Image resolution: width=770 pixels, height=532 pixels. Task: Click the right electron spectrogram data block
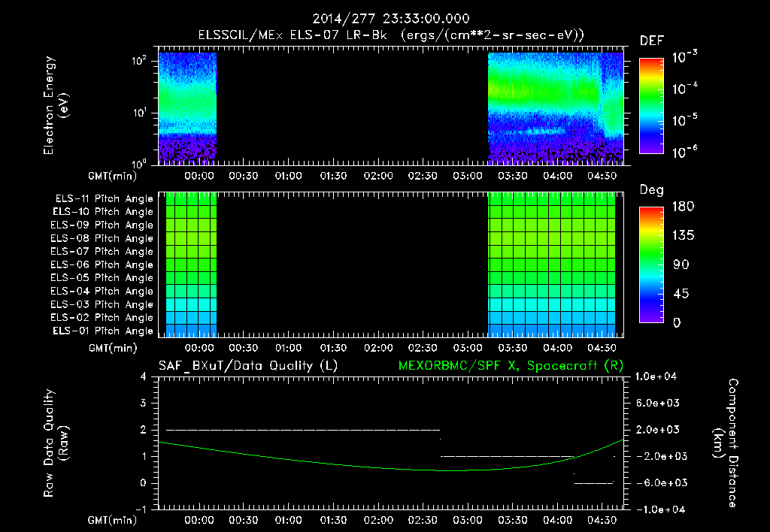click(x=556, y=108)
